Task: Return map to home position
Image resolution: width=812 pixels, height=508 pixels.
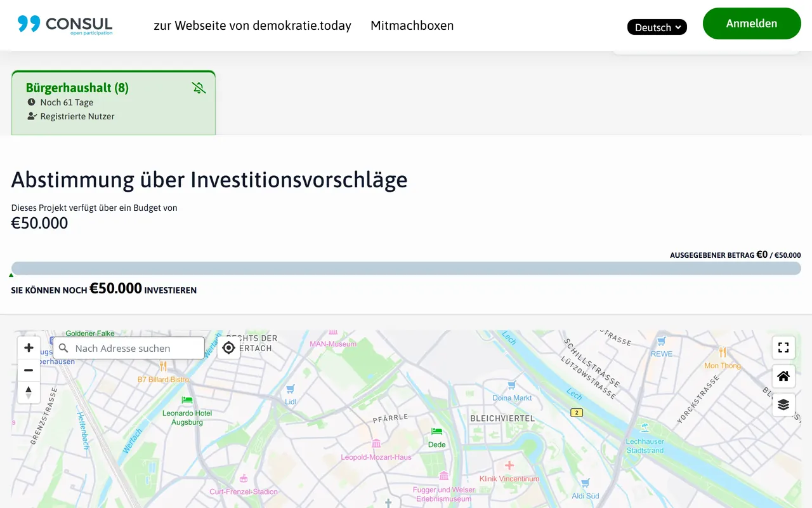Action: pyautogui.click(x=783, y=376)
